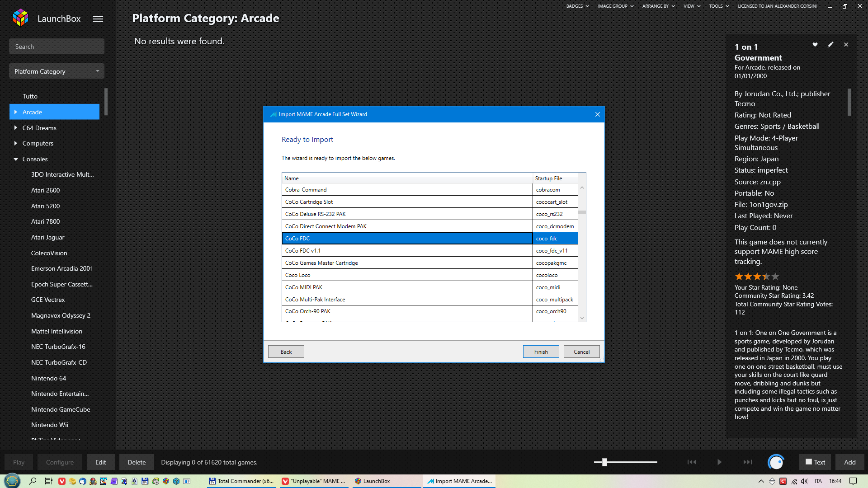Switch to Total Commander taskbar window
The image size is (868, 488).
coord(241,481)
